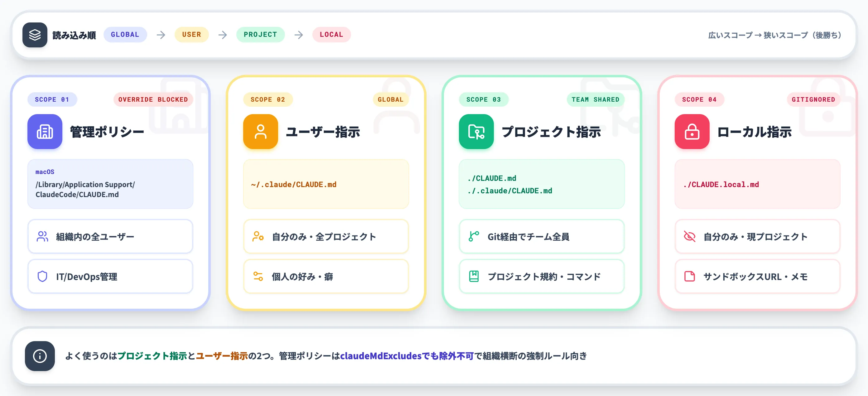Screen dimensions: 868x396
Task: Click the ./CLAUDE.md path line
Action: (492, 178)
